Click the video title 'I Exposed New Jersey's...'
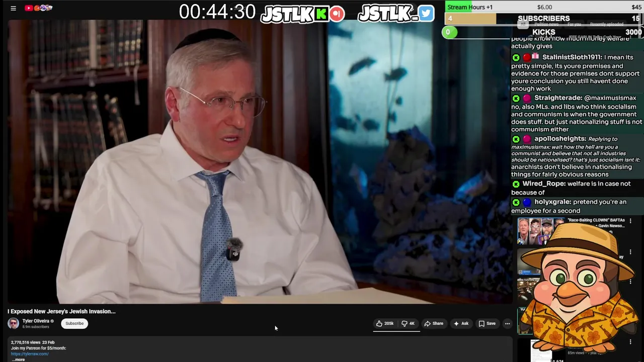 click(x=61, y=311)
